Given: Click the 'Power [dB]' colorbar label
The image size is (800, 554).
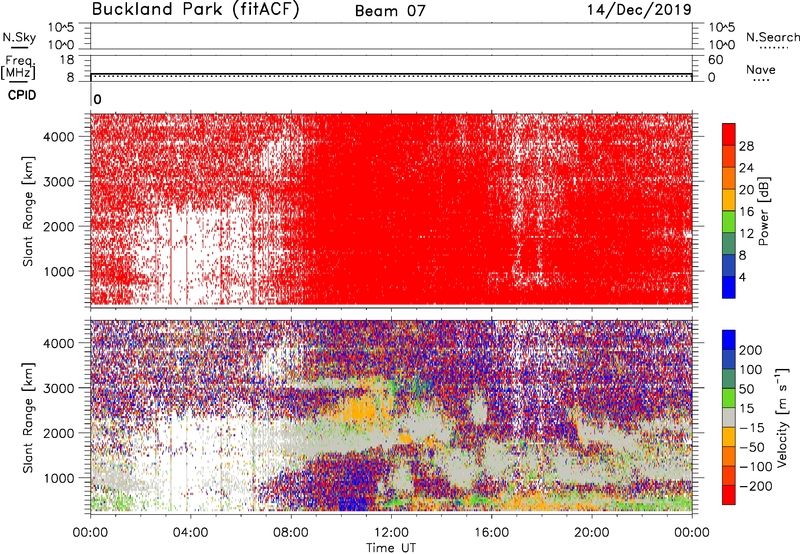Looking at the screenshot, I should (x=763, y=211).
